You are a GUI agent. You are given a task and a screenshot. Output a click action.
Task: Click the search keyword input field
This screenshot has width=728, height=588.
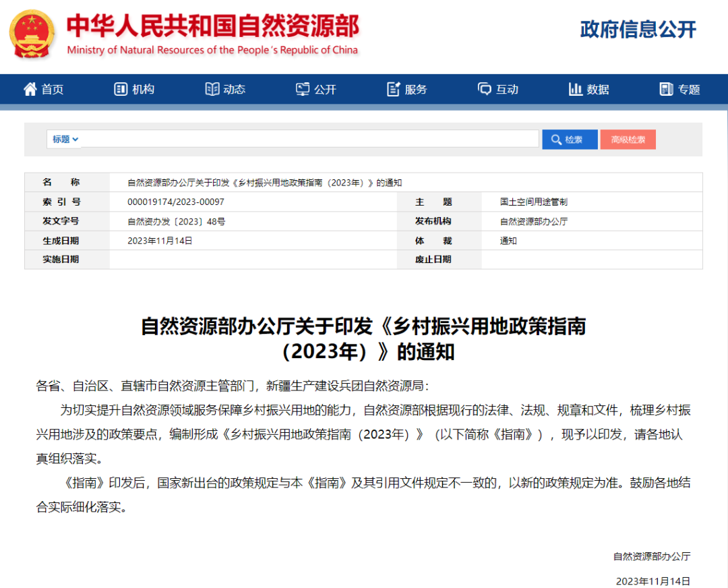point(310,140)
